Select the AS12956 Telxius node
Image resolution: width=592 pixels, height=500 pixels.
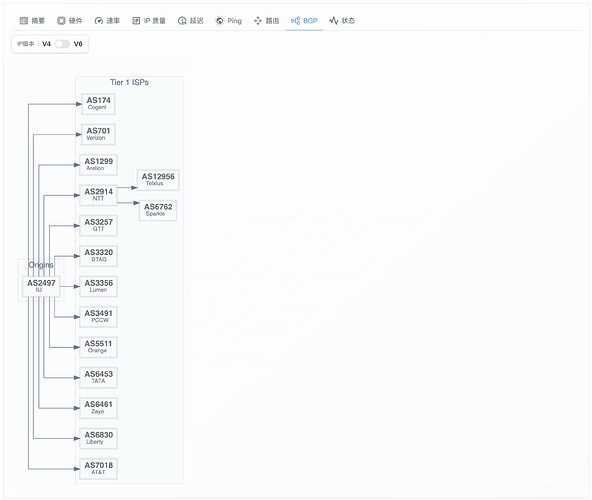(158, 180)
